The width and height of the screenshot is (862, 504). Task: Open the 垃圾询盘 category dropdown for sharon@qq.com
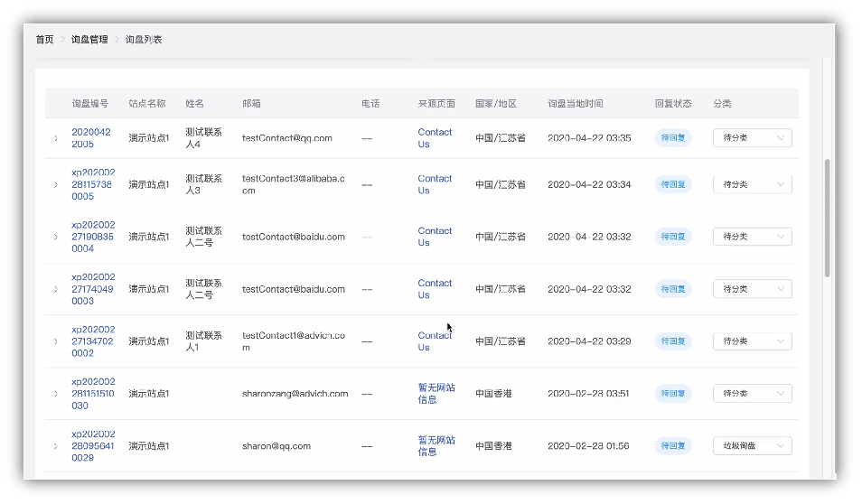(x=752, y=445)
